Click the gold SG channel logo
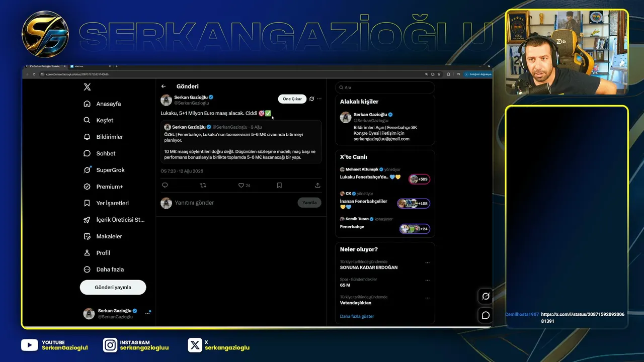This screenshot has height=362, width=644. coord(45,34)
